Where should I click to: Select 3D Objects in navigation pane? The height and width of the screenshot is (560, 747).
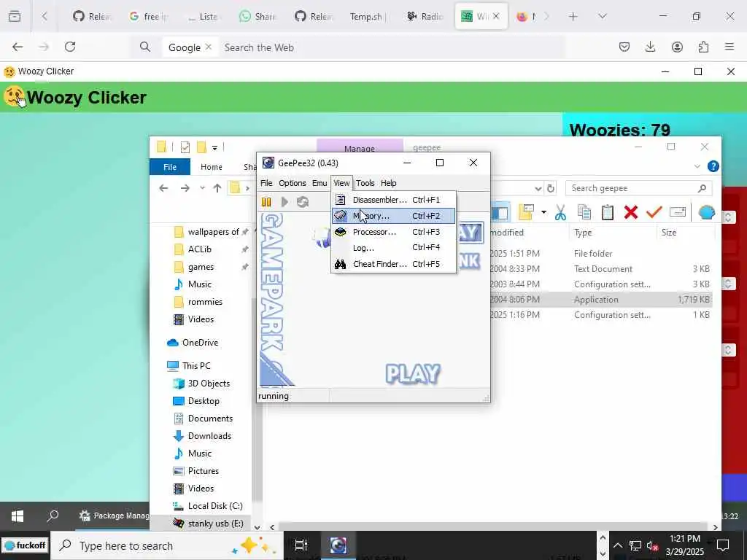(209, 384)
